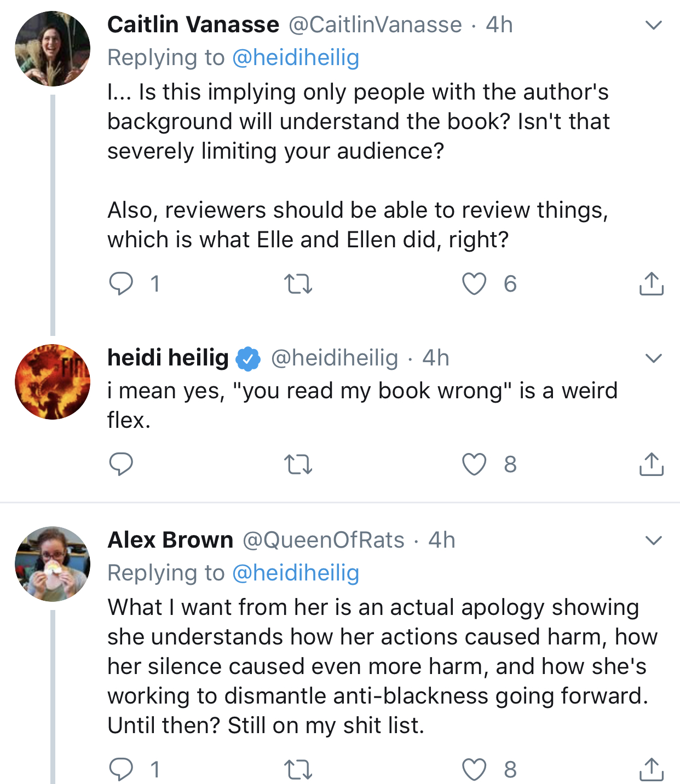Retweet heidi heilig's weird flex tweet
Image resolution: width=680 pixels, height=784 pixels.
pyautogui.click(x=298, y=464)
